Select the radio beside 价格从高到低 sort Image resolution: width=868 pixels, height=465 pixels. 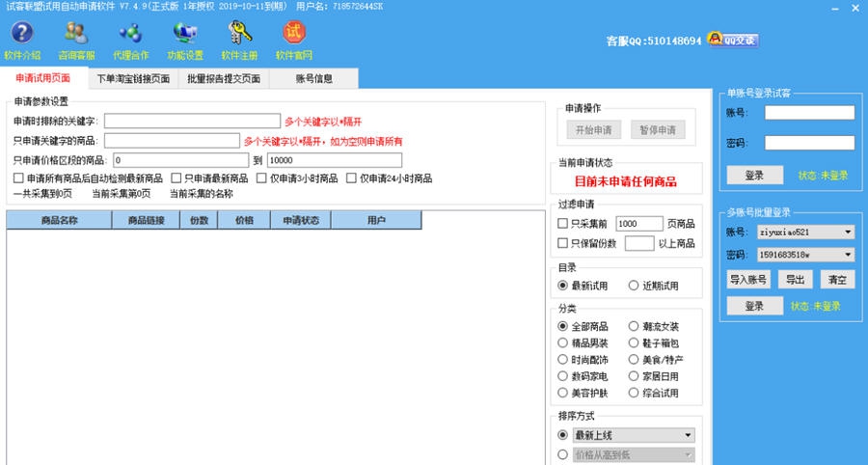(x=562, y=455)
